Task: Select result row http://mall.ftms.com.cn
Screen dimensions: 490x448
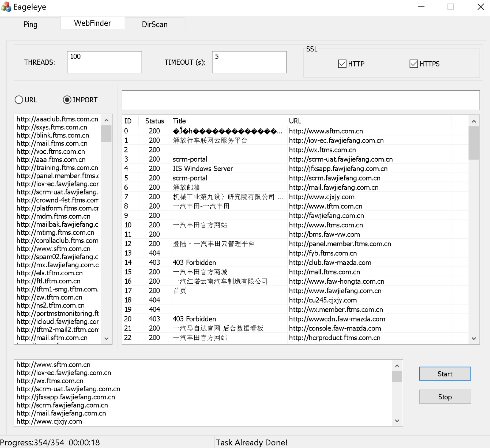Action: (295, 272)
